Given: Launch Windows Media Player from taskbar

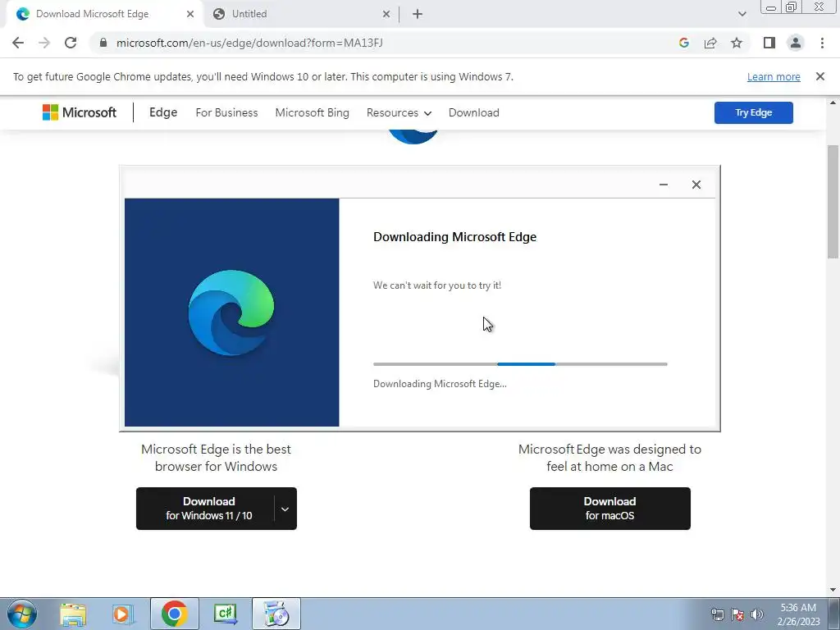Looking at the screenshot, I should click(x=123, y=614).
